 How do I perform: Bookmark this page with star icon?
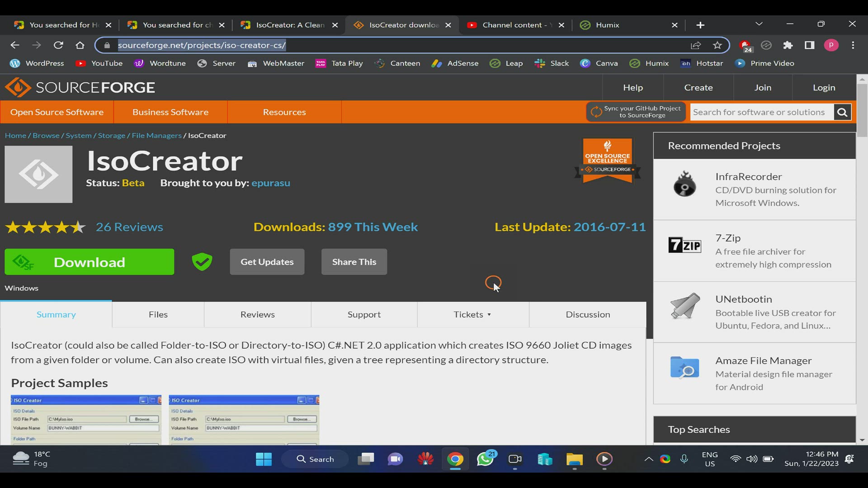717,45
